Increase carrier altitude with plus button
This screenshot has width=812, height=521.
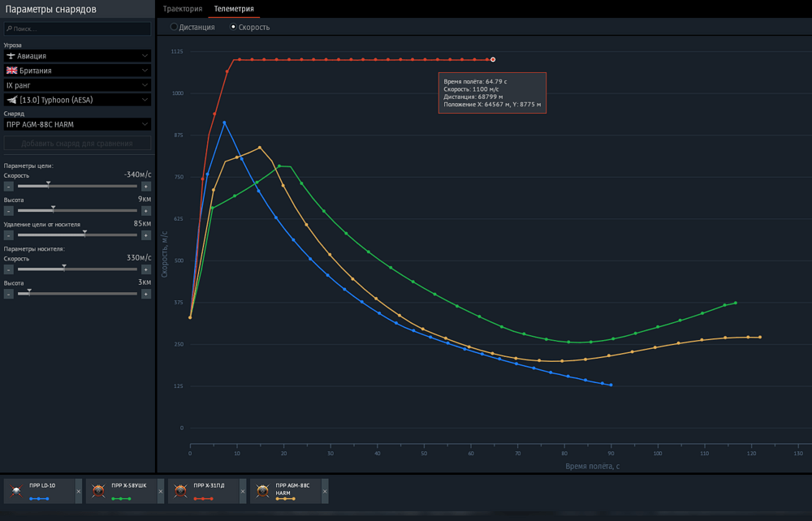pos(146,294)
